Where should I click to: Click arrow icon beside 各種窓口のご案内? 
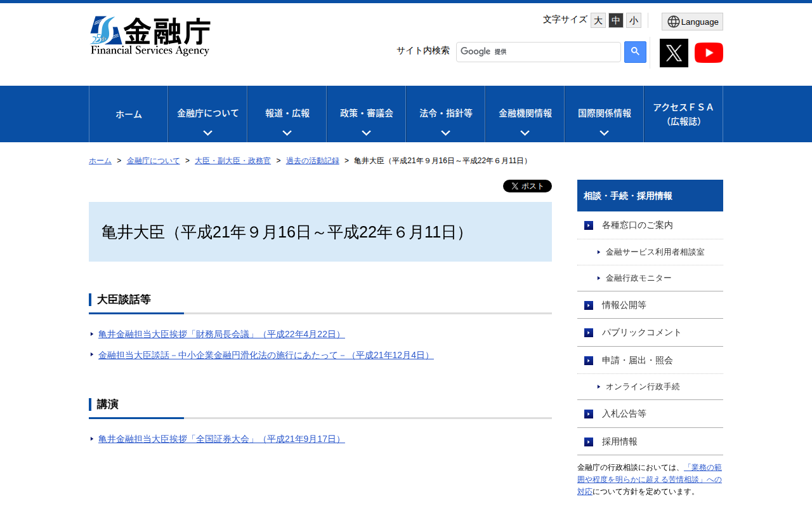point(589,225)
